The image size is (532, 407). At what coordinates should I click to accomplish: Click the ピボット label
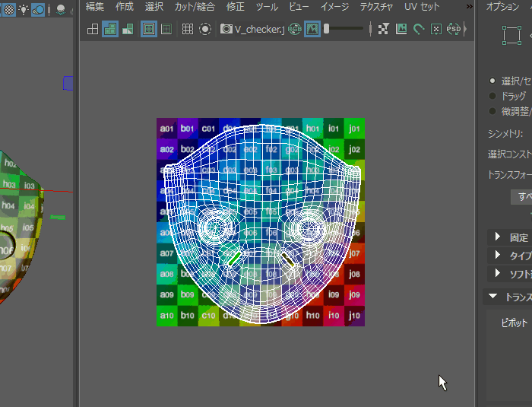pyautogui.click(x=515, y=323)
